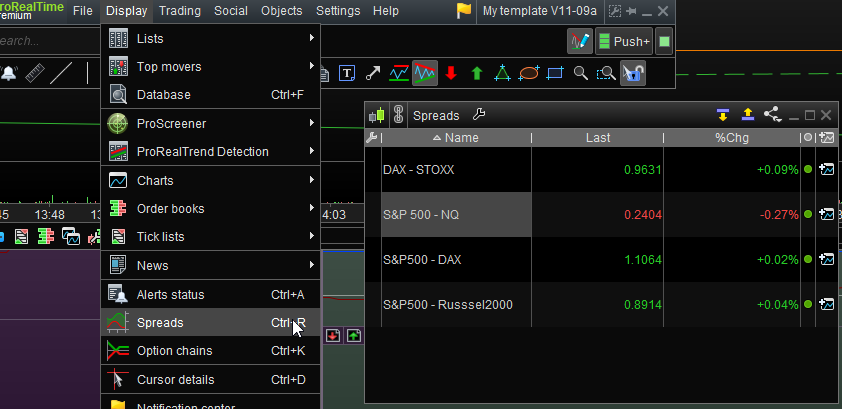Click the zoom selection area tool
842x409 pixels.
tap(606, 73)
